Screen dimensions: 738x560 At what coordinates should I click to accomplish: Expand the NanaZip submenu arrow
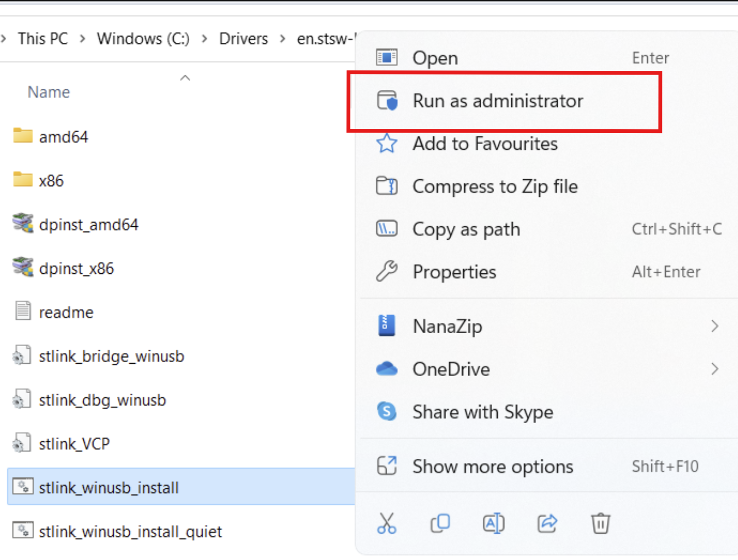point(714,326)
